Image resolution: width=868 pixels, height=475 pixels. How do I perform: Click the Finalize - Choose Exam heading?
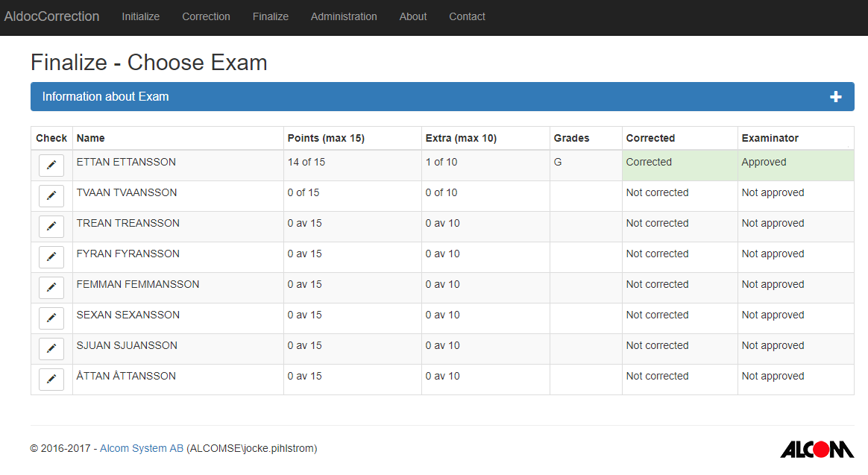pos(149,63)
